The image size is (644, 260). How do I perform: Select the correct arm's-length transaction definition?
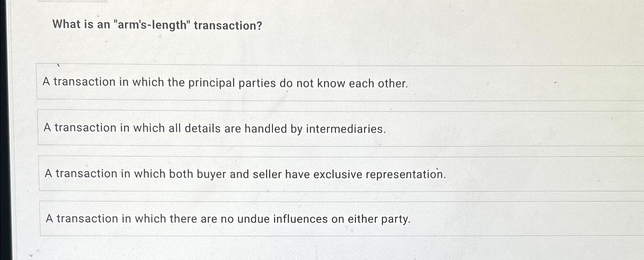point(228,219)
